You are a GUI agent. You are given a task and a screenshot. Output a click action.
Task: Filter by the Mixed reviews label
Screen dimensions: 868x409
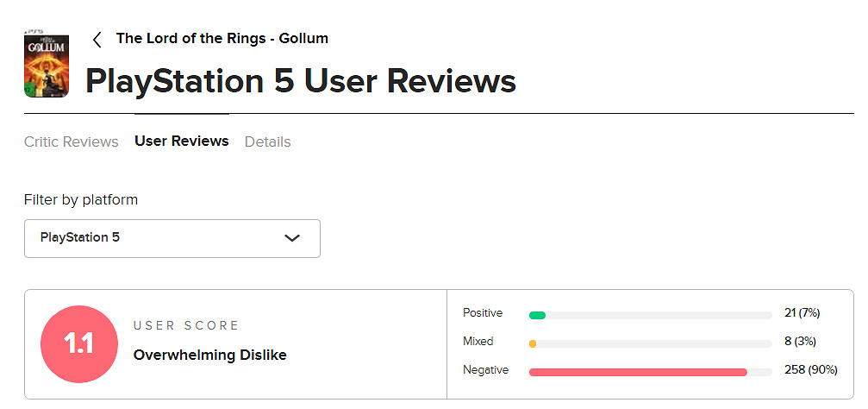pyautogui.click(x=478, y=342)
